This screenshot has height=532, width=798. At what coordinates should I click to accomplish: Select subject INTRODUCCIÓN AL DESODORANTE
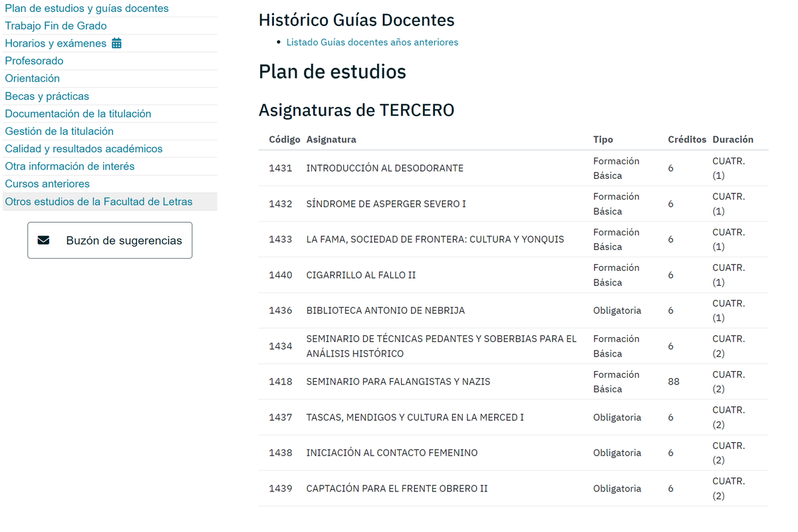pyautogui.click(x=385, y=168)
